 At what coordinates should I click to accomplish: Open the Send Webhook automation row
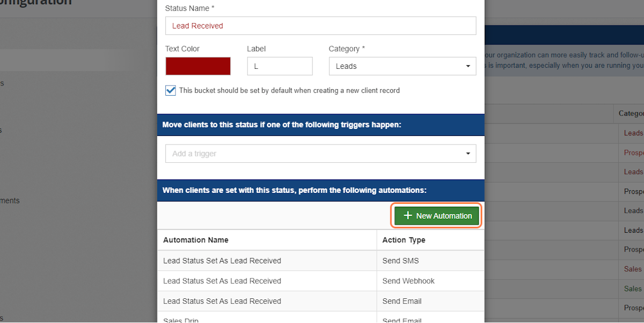coord(320,281)
